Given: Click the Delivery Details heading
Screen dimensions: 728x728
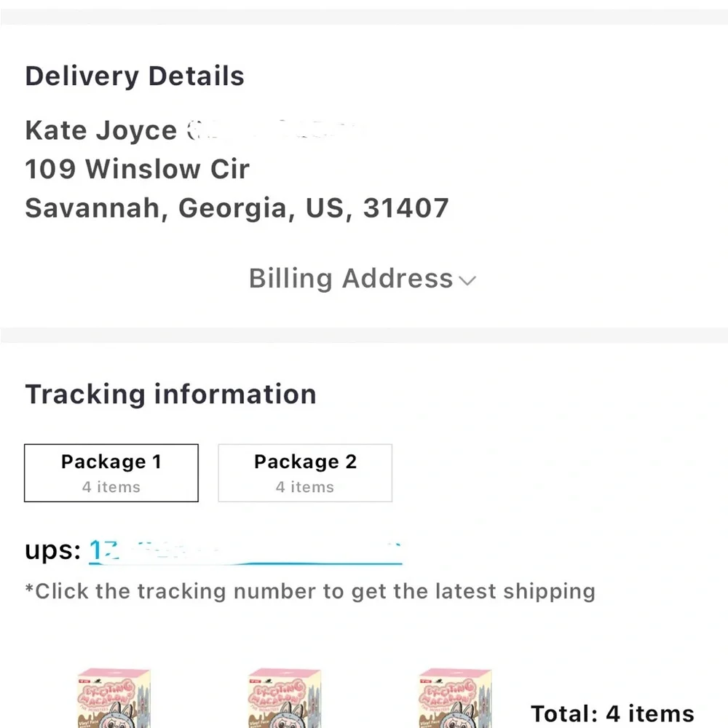Looking at the screenshot, I should tap(135, 76).
